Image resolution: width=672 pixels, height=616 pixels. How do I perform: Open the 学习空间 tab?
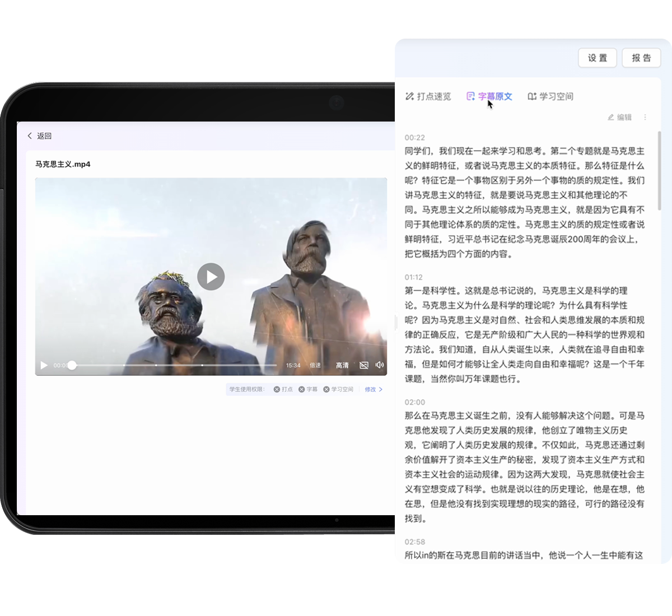coord(550,96)
